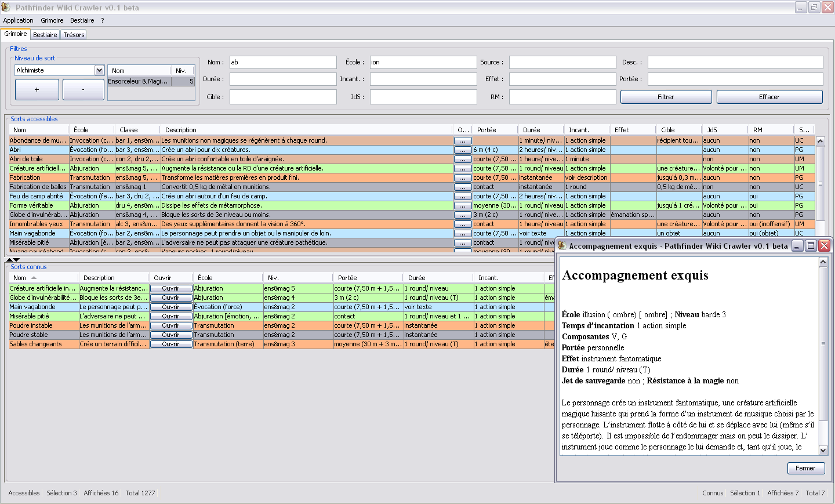
Task: Click ellipsis button in Forme véritable row
Action: pyautogui.click(x=462, y=206)
